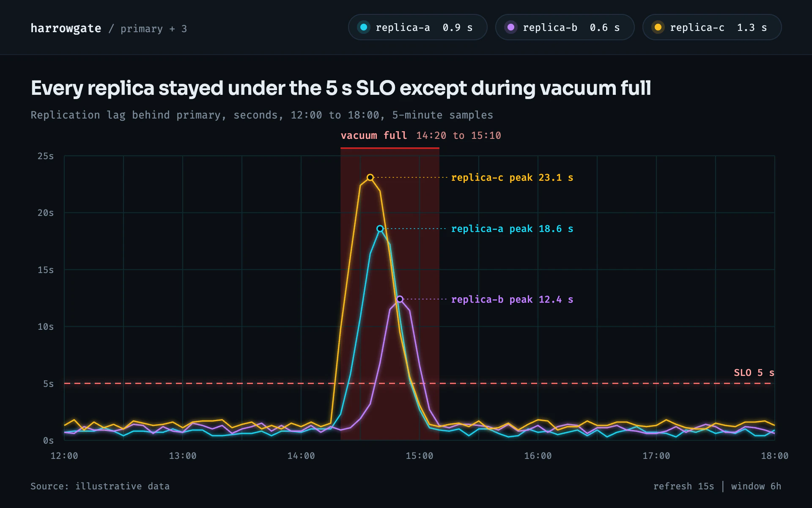Viewport: 812px width, 508px height.
Task: Click the 10s y-axis label
Action: click(x=46, y=327)
